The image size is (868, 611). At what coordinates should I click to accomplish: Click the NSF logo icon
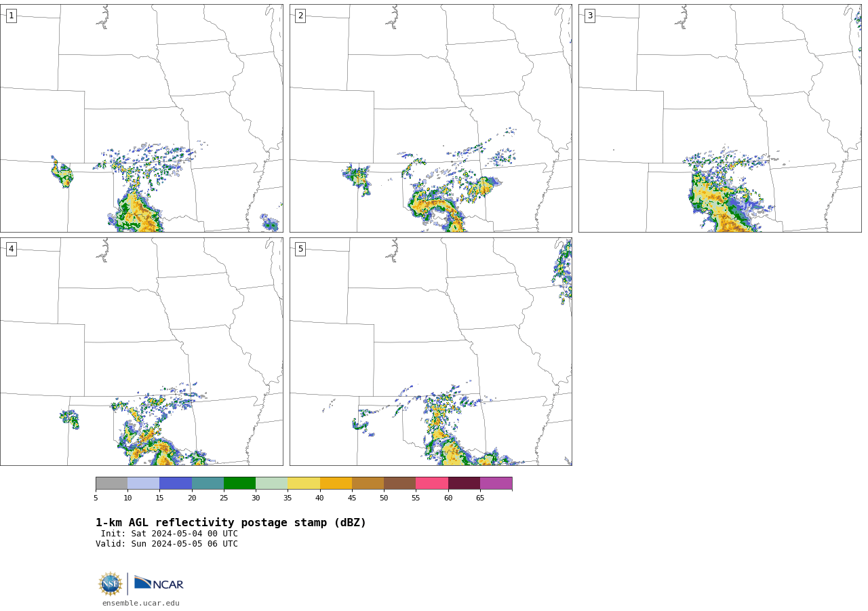pyautogui.click(x=111, y=584)
